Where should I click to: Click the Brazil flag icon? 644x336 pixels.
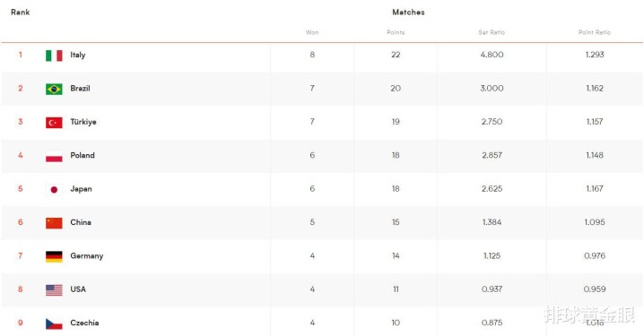point(54,89)
